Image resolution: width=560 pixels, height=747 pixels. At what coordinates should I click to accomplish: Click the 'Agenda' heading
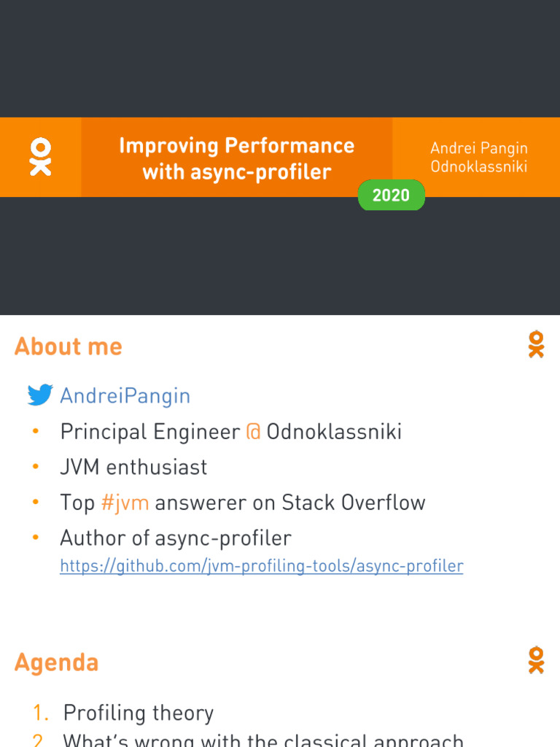(56, 662)
